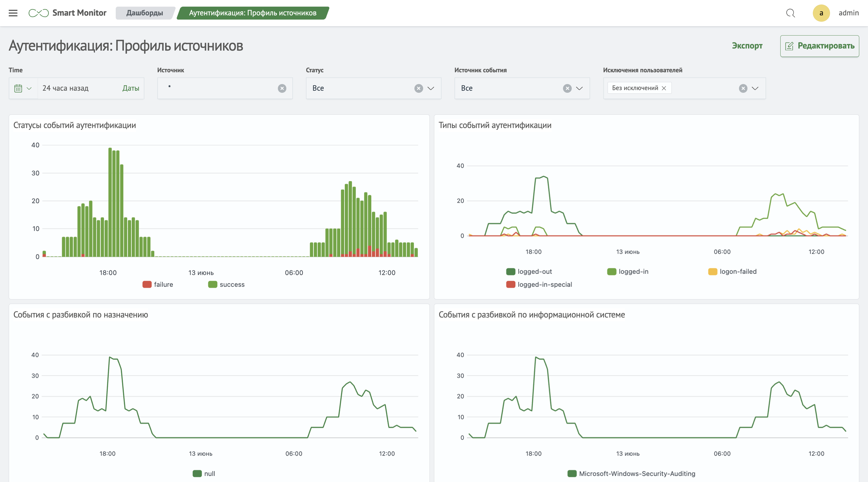868x482 pixels.
Task: Toggle logged-in series visibility in legend
Action: [x=628, y=271]
